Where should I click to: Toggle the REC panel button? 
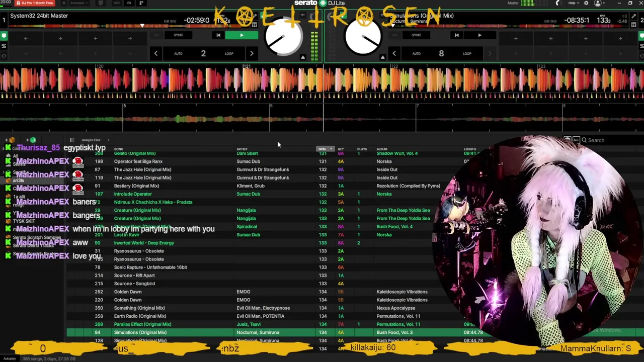[117, 3]
